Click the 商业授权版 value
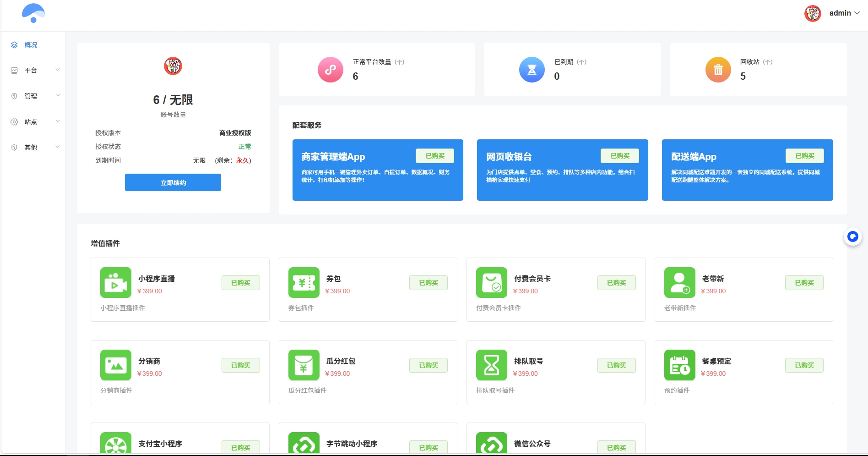 coord(235,133)
